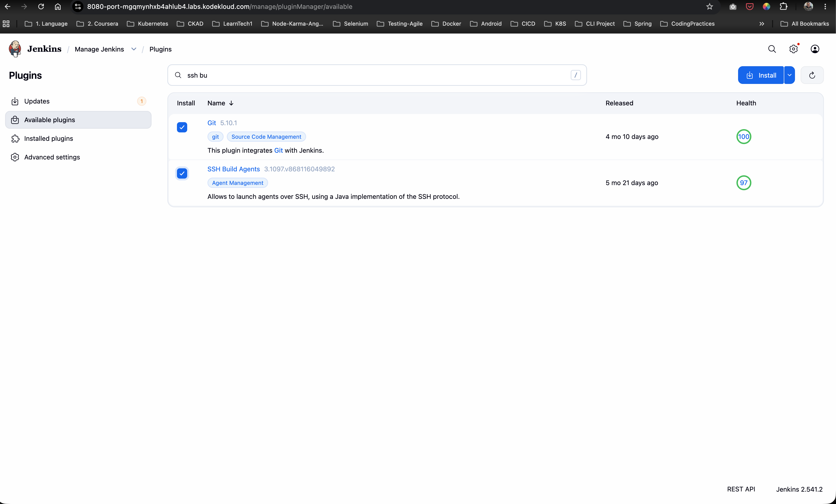The width and height of the screenshot is (836, 504).
Task: Open the browser three-dot menu
Action: pyautogui.click(x=825, y=7)
